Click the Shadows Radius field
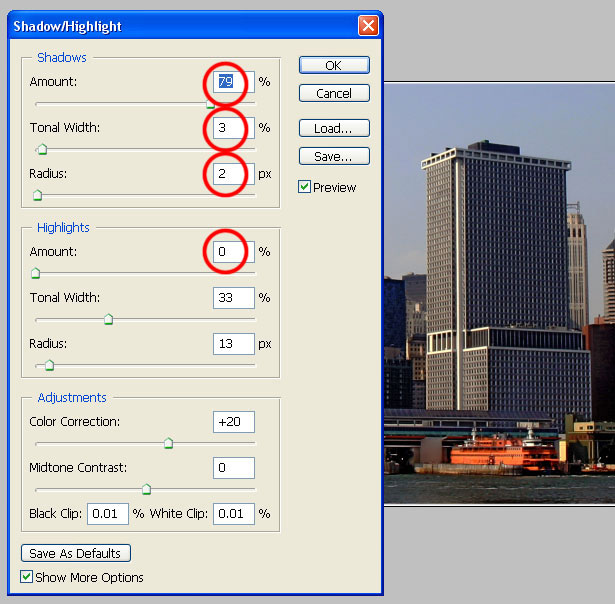 coord(234,174)
